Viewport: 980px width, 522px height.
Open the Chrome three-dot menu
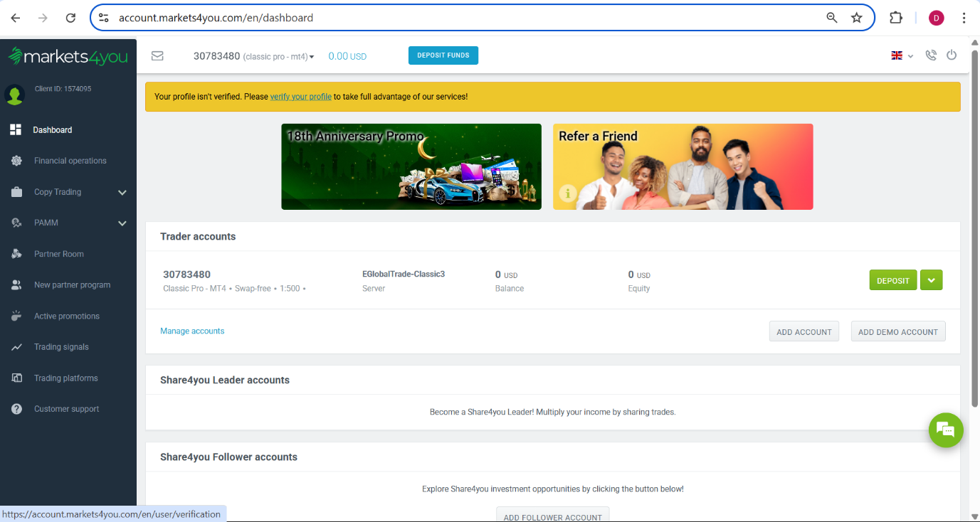pyautogui.click(x=964, y=18)
